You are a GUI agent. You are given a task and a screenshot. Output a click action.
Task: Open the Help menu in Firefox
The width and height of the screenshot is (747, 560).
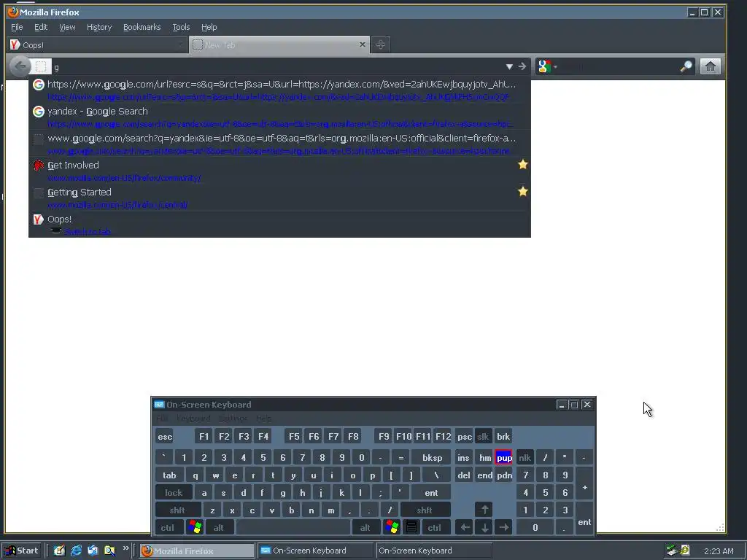[x=209, y=27]
